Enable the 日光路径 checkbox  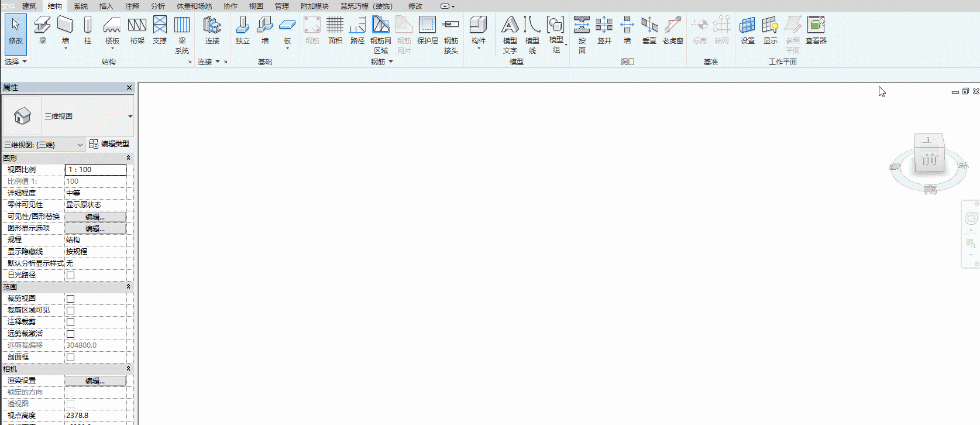click(70, 275)
